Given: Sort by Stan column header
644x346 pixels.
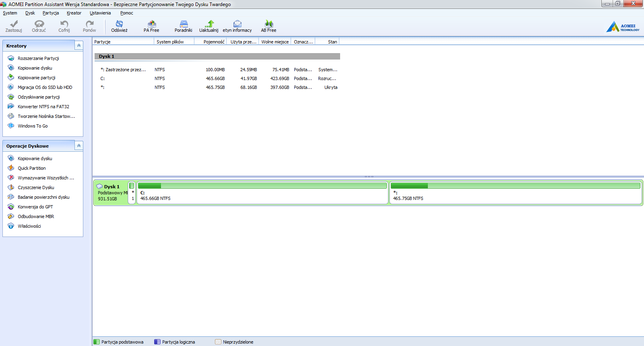Looking at the screenshot, I should pyautogui.click(x=327, y=42).
